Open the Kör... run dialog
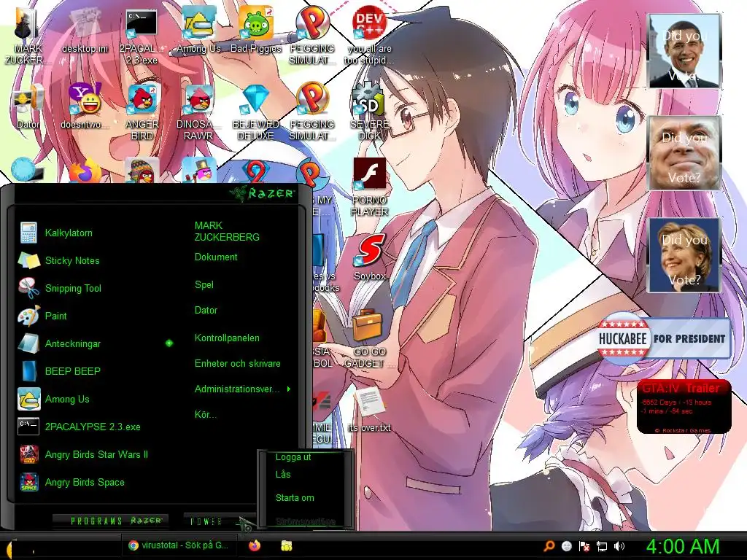Viewport: 747px width, 560px height. [x=205, y=414]
